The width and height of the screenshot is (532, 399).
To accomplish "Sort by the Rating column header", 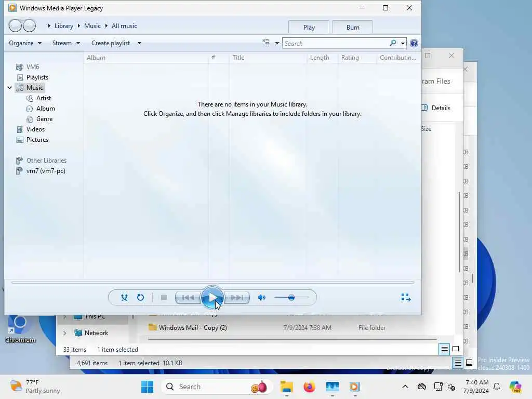I will [357, 58].
